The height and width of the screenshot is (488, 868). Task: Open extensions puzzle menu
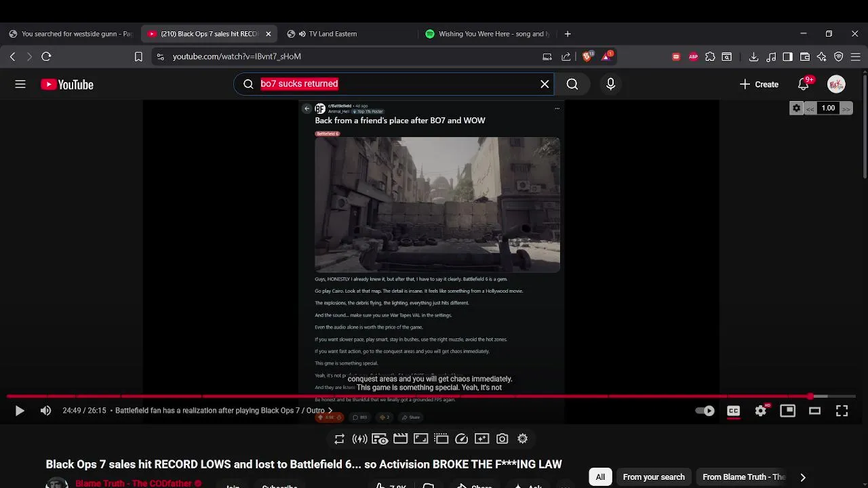(x=710, y=57)
